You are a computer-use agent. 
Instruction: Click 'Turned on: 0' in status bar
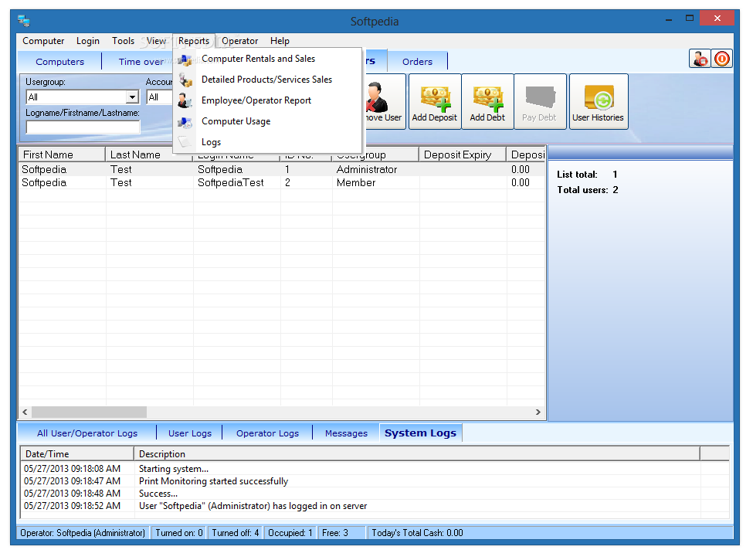tap(179, 533)
